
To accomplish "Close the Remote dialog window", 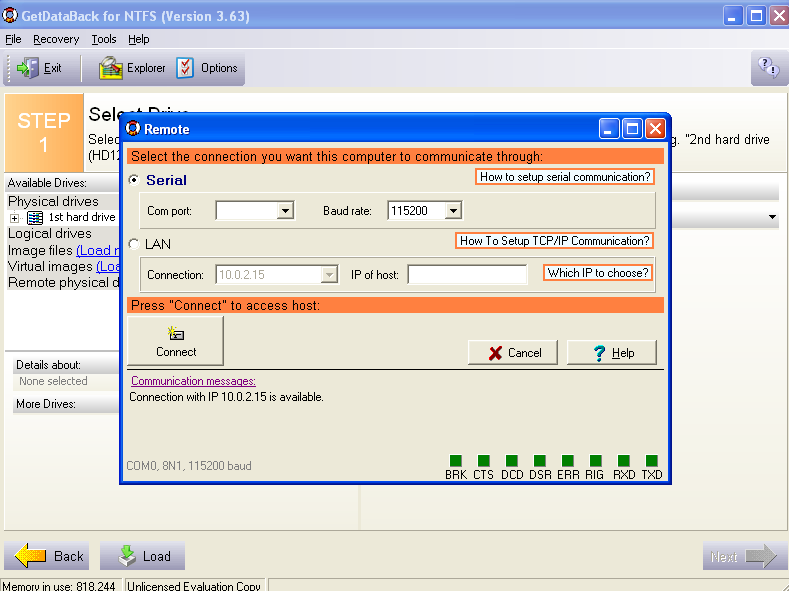I will 655,129.
